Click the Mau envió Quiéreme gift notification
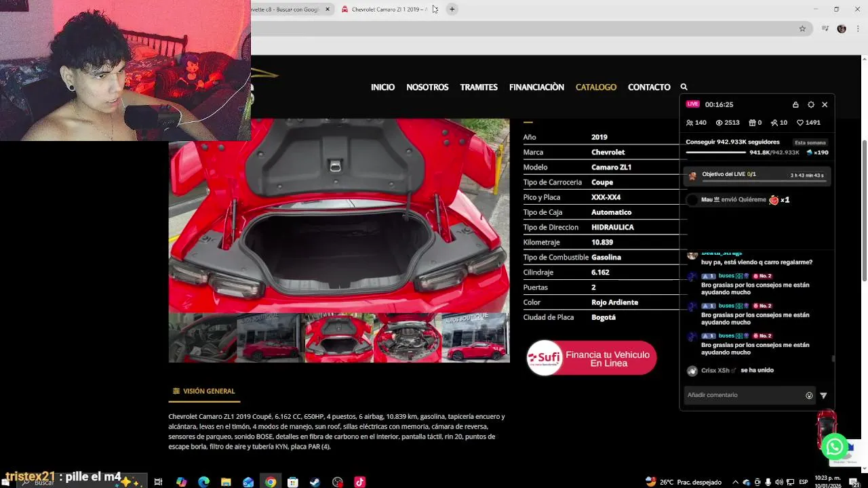This screenshot has height=488, width=868. tap(738, 200)
